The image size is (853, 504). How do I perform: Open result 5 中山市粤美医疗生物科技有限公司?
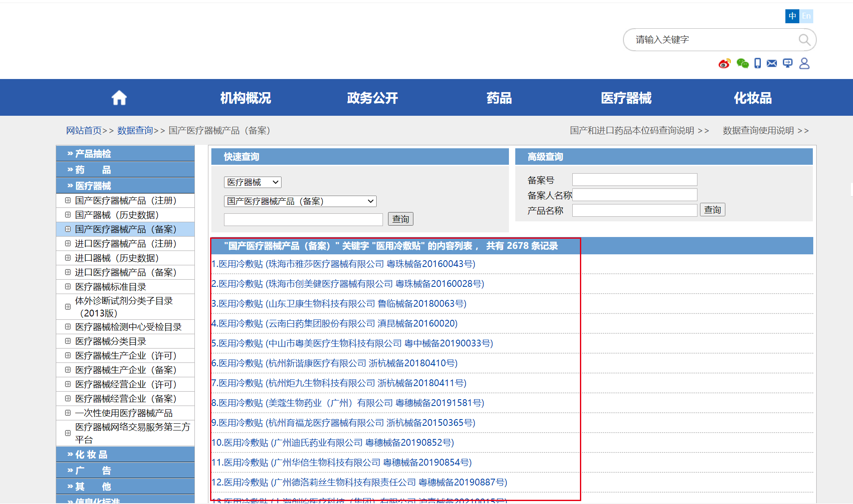(x=352, y=343)
